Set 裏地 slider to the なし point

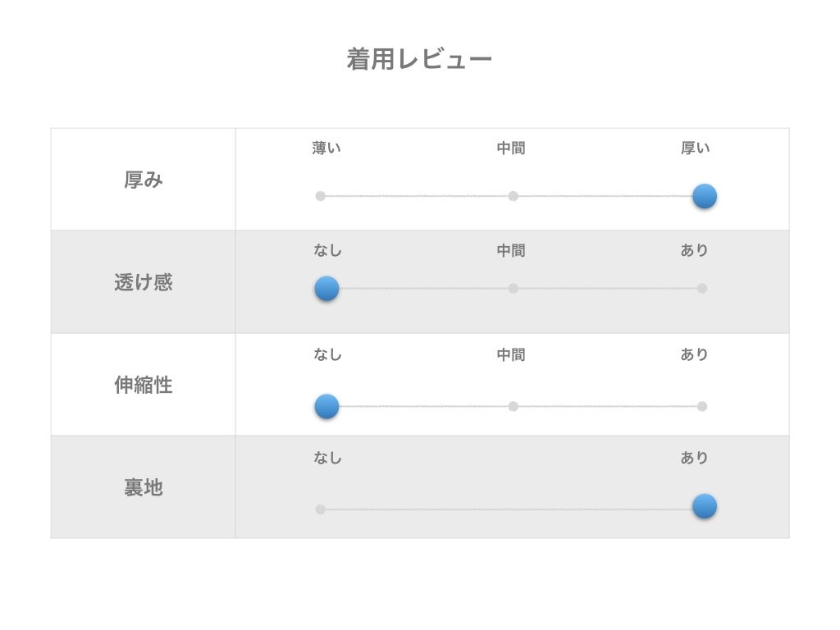click(x=321, y=509)
